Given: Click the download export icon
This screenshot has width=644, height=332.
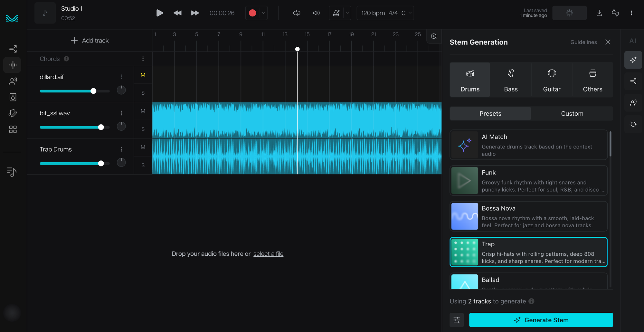Looking at the screenshot, I should [x=599, y=13].
